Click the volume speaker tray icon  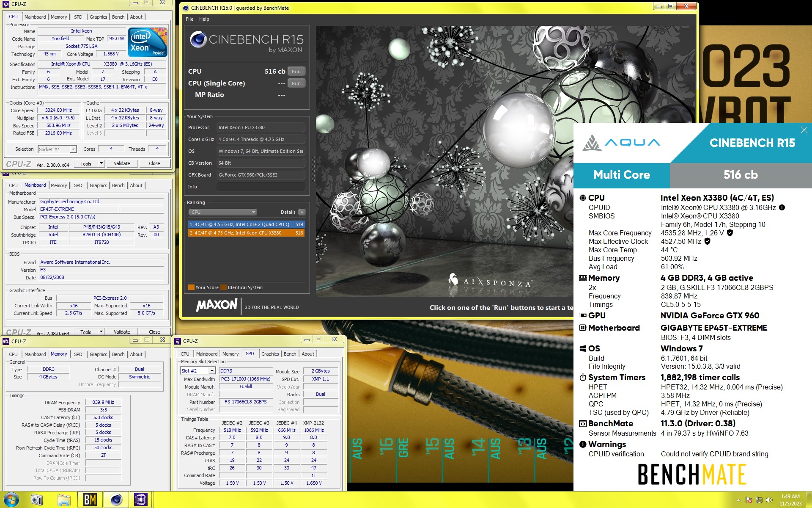pos(769,500)
